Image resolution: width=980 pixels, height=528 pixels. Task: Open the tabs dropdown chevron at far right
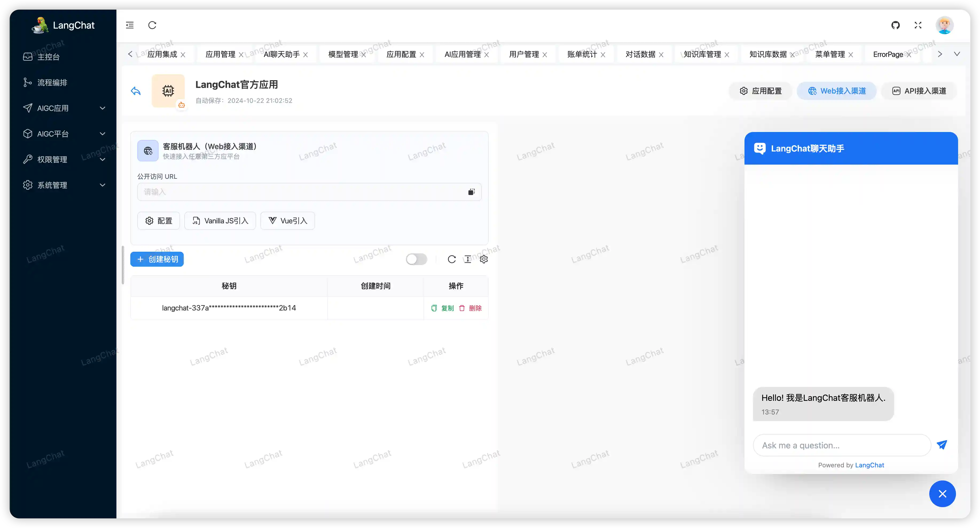tap(957, 54)
